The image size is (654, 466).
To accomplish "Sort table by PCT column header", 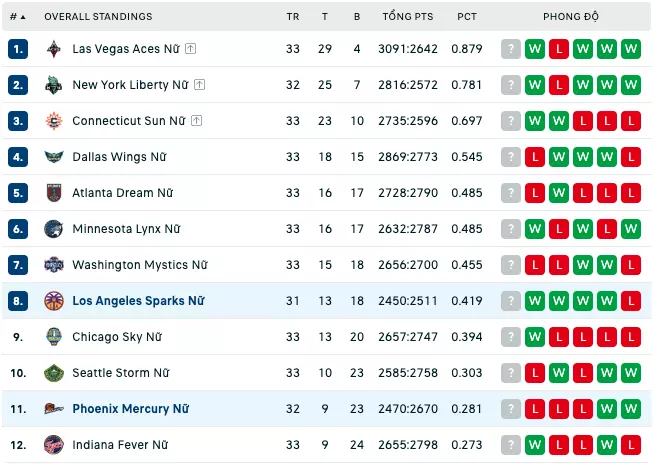I will pyautogui.click(x=467, y=17).
